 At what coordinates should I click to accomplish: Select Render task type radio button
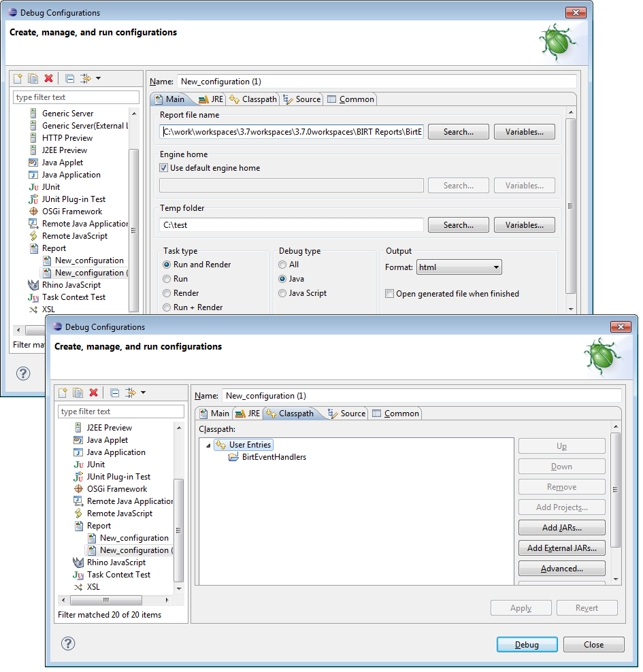coord(167,293)
